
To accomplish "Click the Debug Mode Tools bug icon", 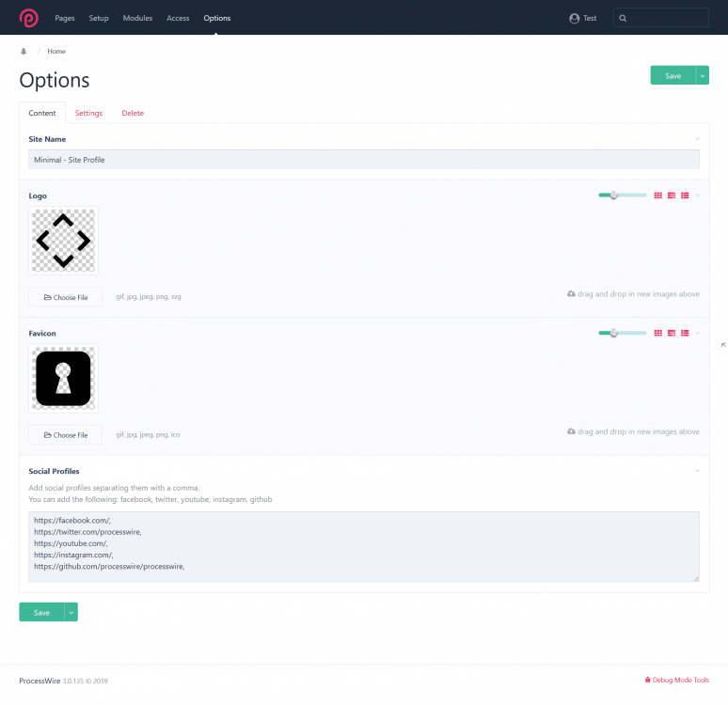I will pyautogui.click(x=647, y=680).
